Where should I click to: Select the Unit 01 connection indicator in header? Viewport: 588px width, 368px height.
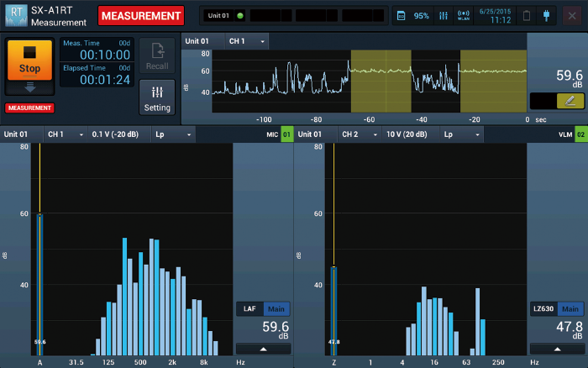click(240, 16)
